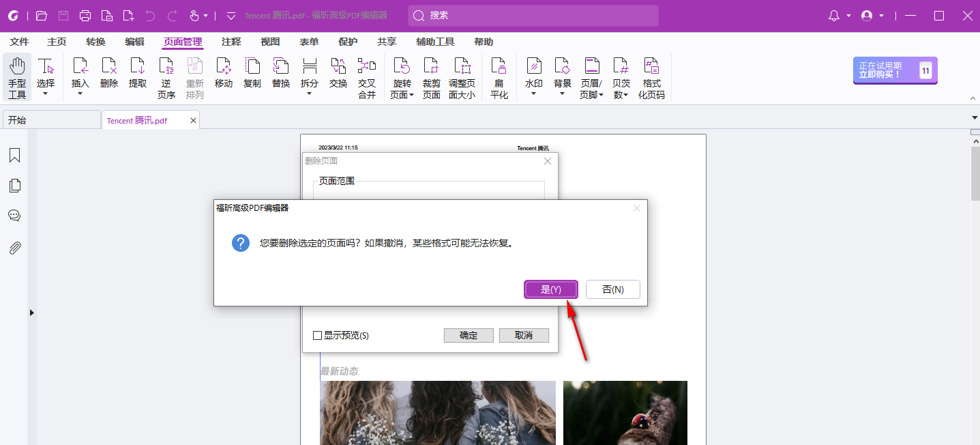Viewport: 980px width, 445px height.
Task: Open the 逆页序 (Reverse page order) tool
Action: [166, 75]
